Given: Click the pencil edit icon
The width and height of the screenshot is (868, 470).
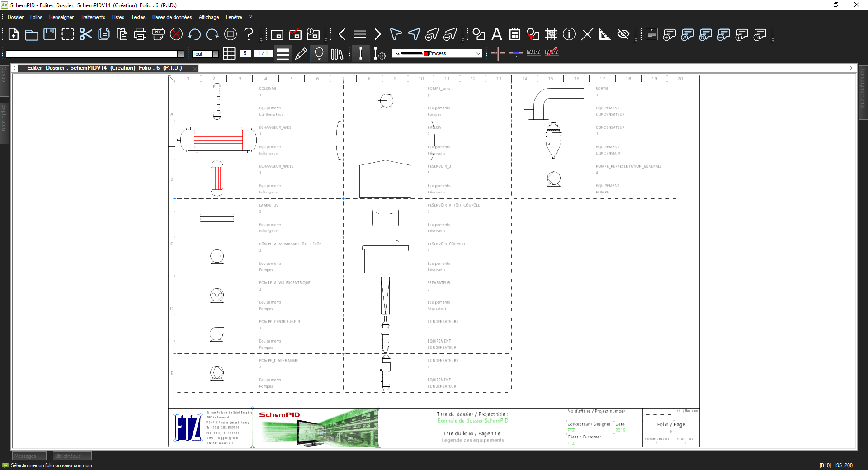Looking at the screenshot, I should point(301,54).
